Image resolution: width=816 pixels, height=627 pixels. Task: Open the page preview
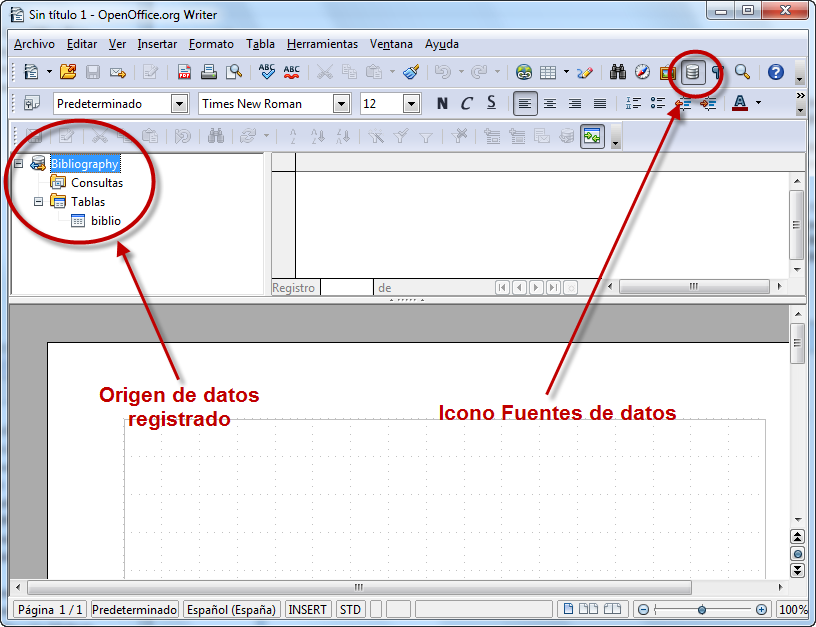pyautogui.click(x=234, y=72)
